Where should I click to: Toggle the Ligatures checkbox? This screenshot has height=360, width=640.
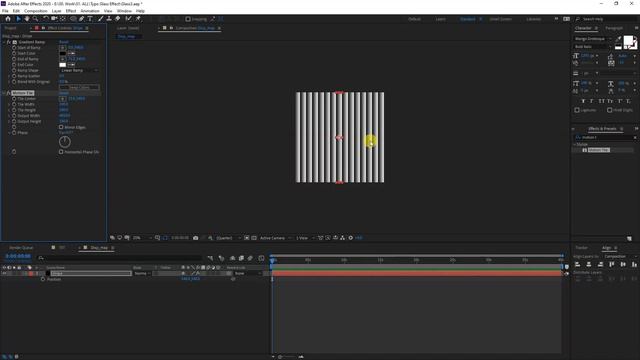(x=577, y=110)
